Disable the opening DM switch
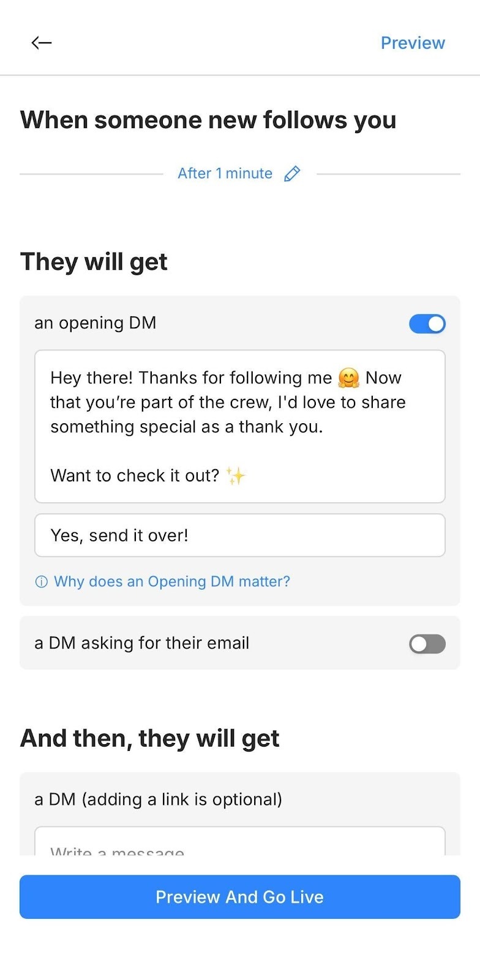 pyautogui.click(x=427, y=324)
